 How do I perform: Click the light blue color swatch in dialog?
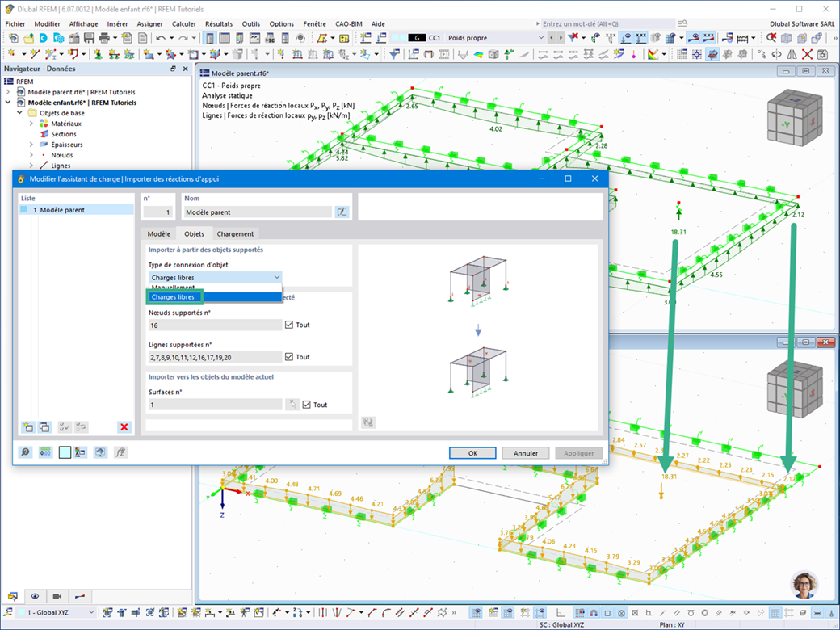click(65, 452)
